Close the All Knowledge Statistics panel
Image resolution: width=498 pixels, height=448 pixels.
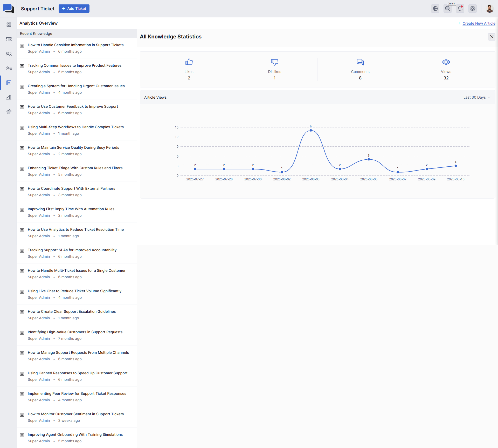(x=492, y=37)
